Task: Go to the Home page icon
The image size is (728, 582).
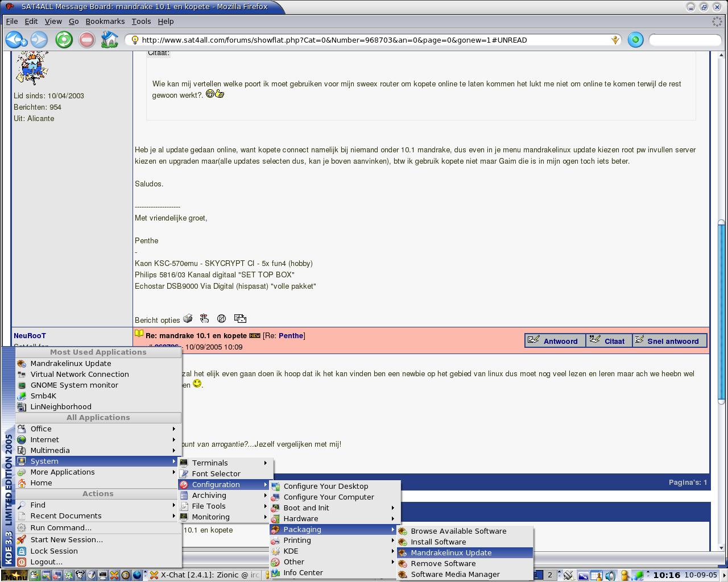Action: click(109, 40)
